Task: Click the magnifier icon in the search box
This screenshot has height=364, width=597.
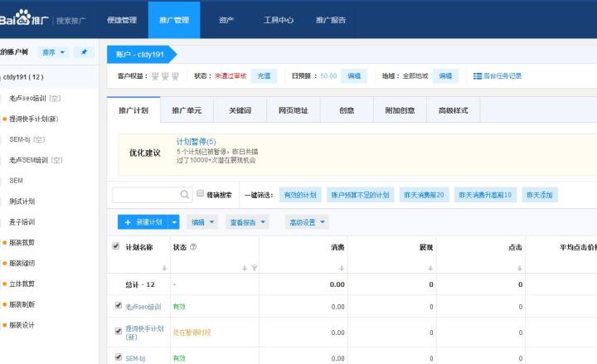Action: tap(185, 195)
